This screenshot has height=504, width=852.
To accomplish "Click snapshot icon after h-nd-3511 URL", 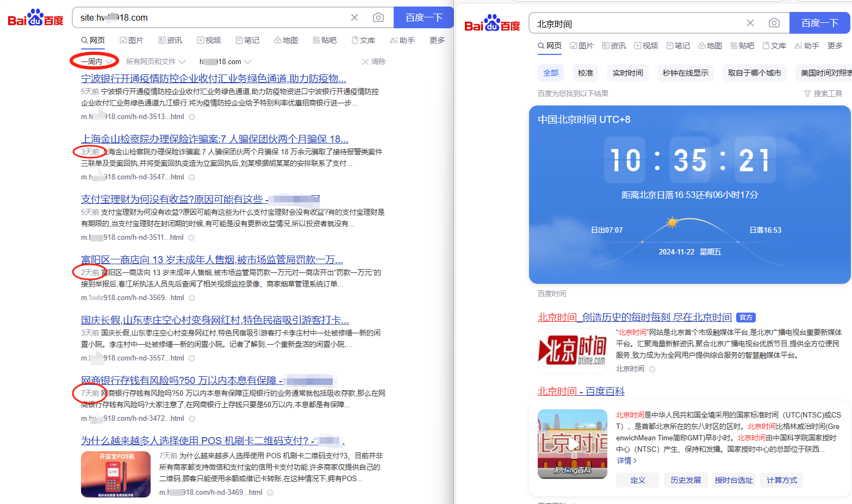I will click(191, 238).
